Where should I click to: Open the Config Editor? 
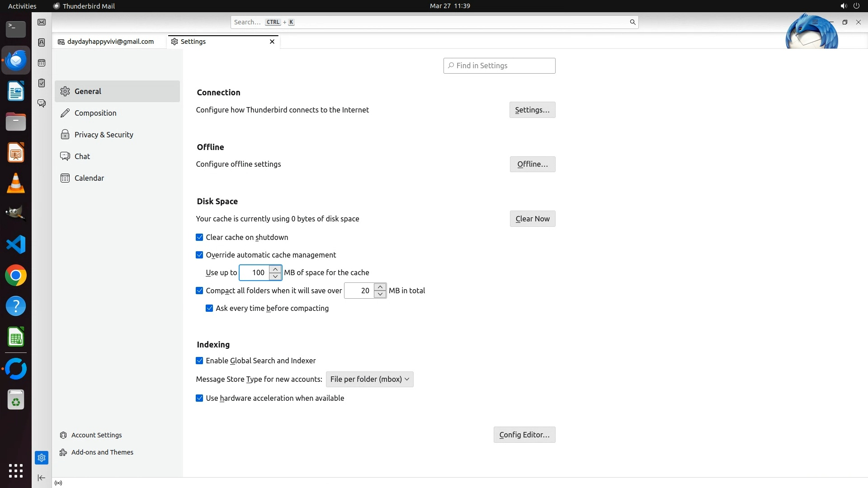524,435
